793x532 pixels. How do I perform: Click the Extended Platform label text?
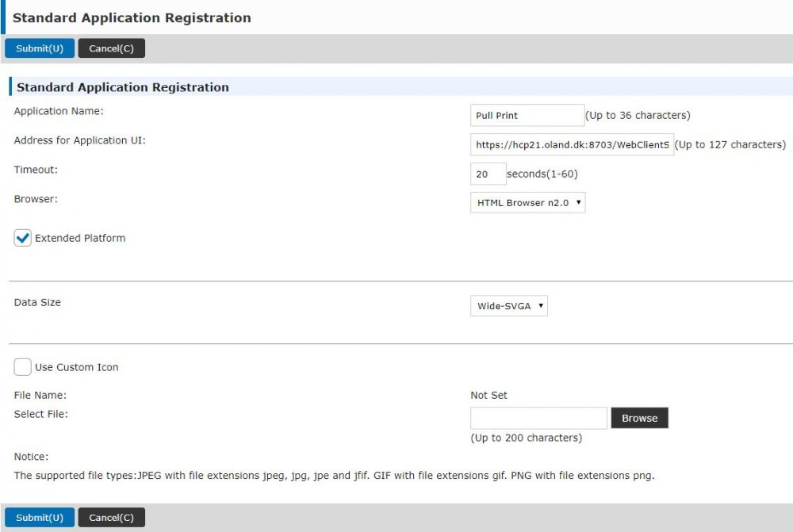click(80, 238)
